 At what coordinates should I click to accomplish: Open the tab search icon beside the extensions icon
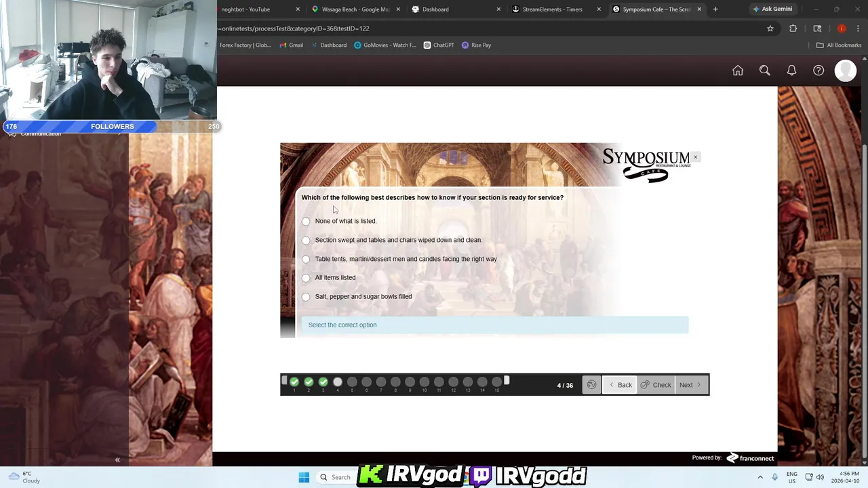coord(817,28)
